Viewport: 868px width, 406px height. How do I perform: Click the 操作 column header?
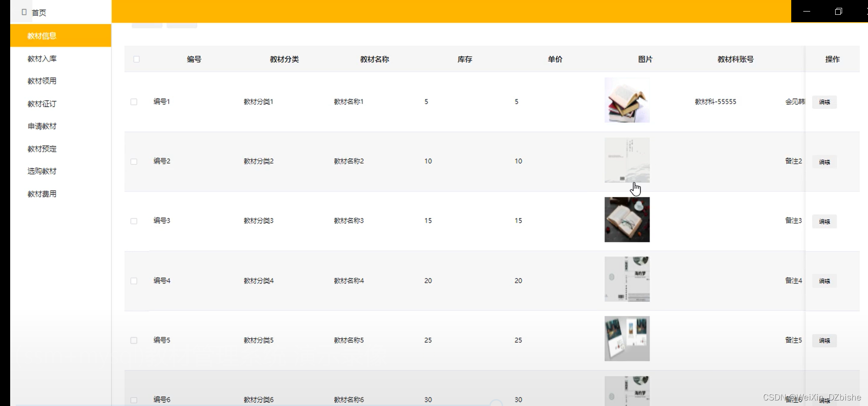tap(832, 59)
